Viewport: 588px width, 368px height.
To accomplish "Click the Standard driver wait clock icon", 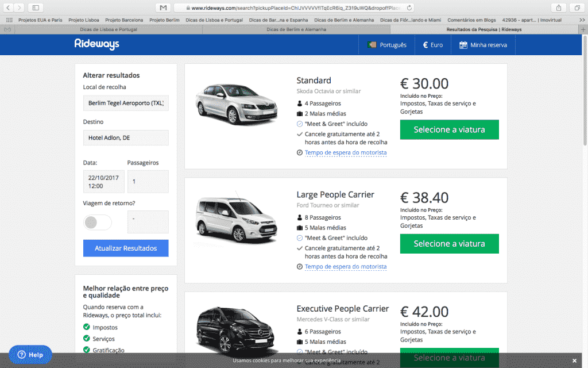I will [x=300, y=152].
